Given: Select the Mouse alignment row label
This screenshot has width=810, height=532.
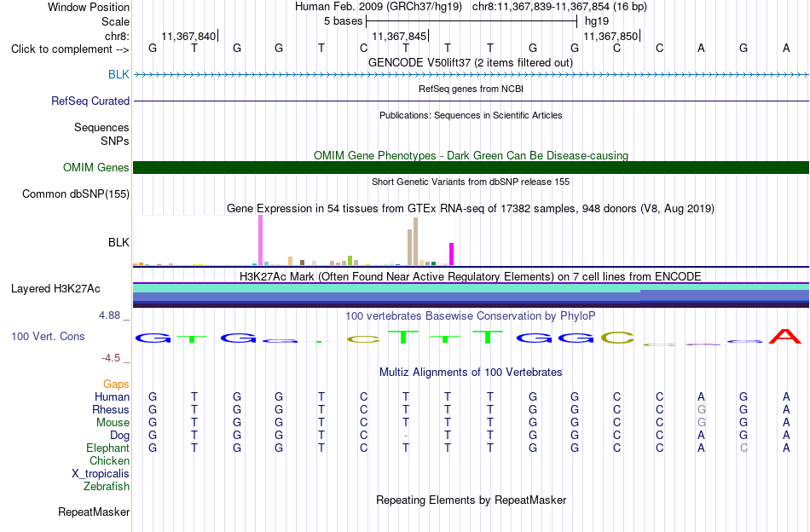Looking at the screenshot, I should coord(113,423).
